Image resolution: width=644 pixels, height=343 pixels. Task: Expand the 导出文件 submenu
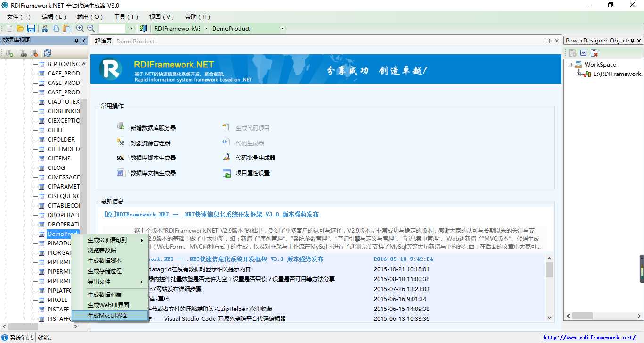[109, 282]
